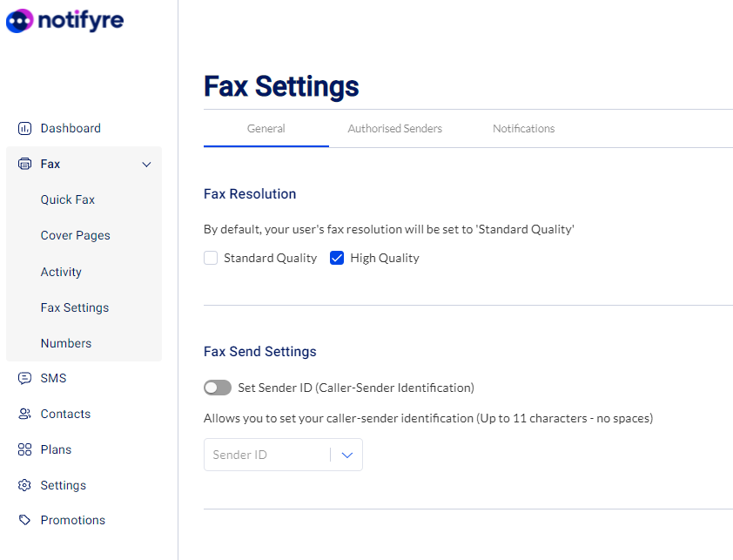Click the Fax printer icon

[x=24, y=164]
